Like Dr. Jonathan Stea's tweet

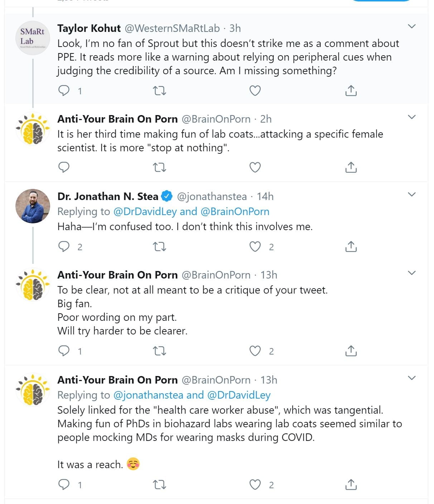pos(255,247)
